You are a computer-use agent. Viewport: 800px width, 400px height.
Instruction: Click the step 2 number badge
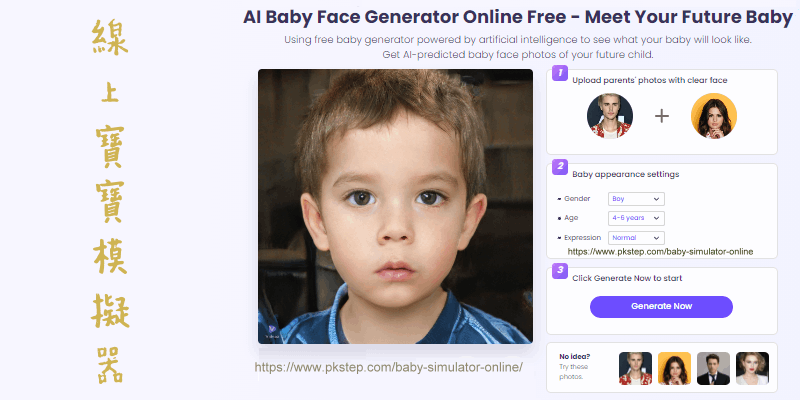[560, 166]
